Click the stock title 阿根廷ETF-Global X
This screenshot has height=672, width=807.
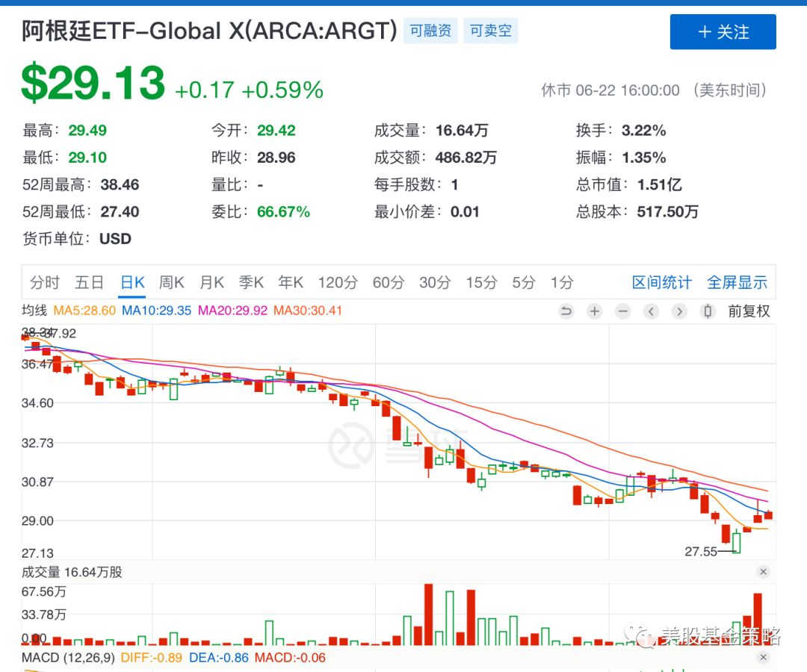209,31
